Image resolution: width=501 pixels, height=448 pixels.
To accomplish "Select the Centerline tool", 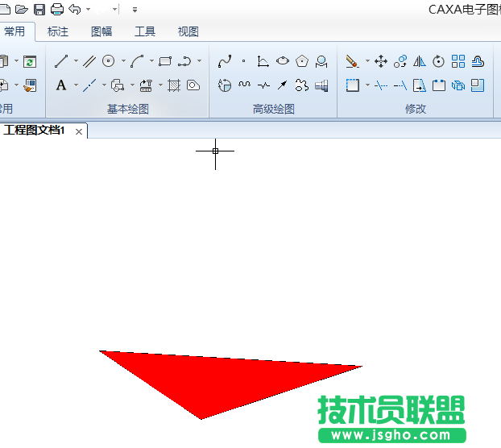I will click(89, 85).
